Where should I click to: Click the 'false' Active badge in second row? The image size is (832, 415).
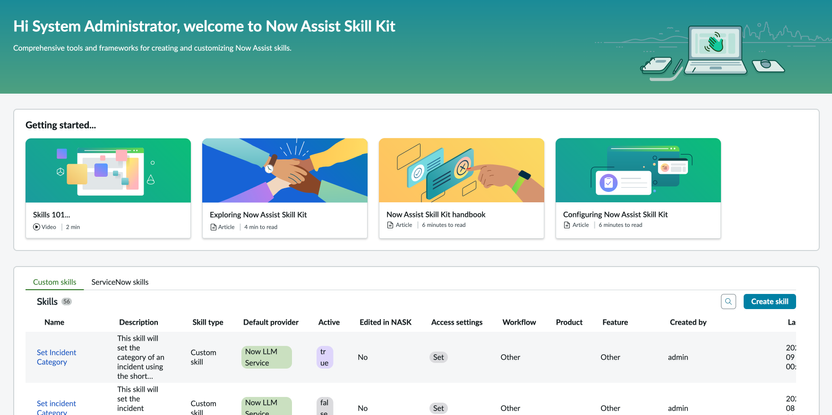pos(325,408)
